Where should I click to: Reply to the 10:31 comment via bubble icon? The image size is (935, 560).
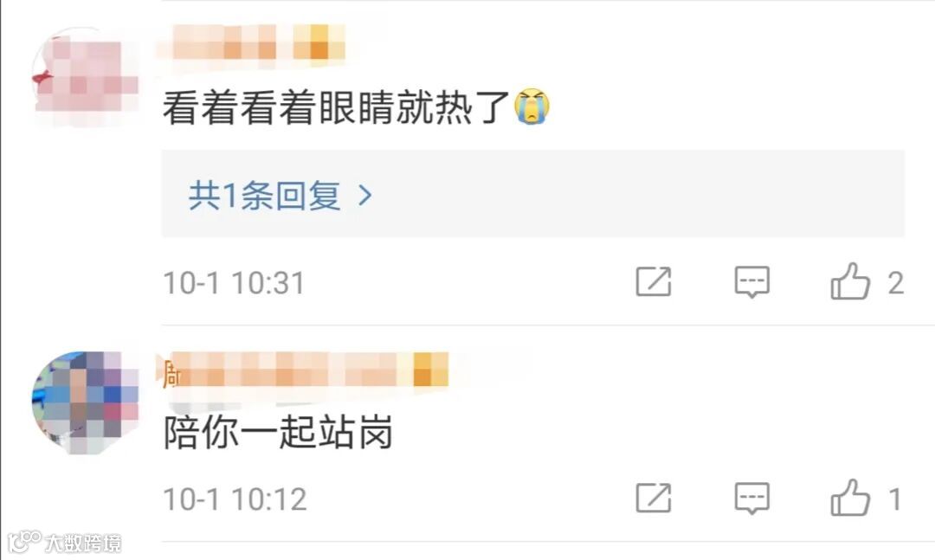[x=752, y=282]
